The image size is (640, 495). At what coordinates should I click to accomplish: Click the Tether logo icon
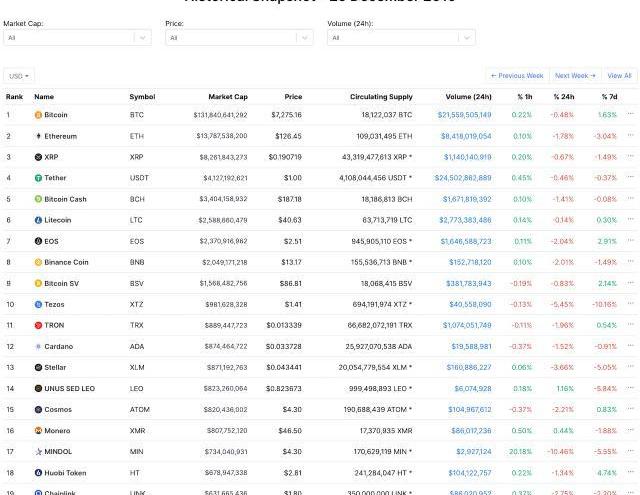(39, 178)
